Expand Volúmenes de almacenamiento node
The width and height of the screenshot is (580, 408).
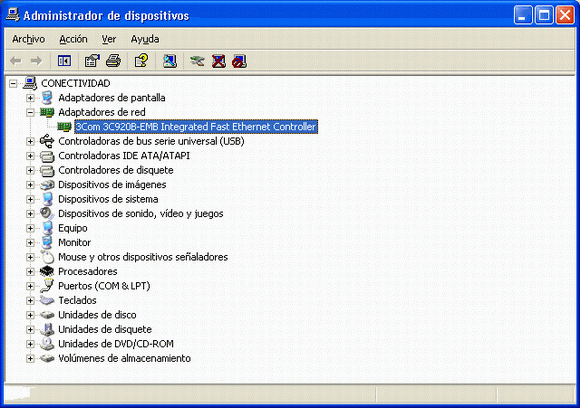[30, 358]
